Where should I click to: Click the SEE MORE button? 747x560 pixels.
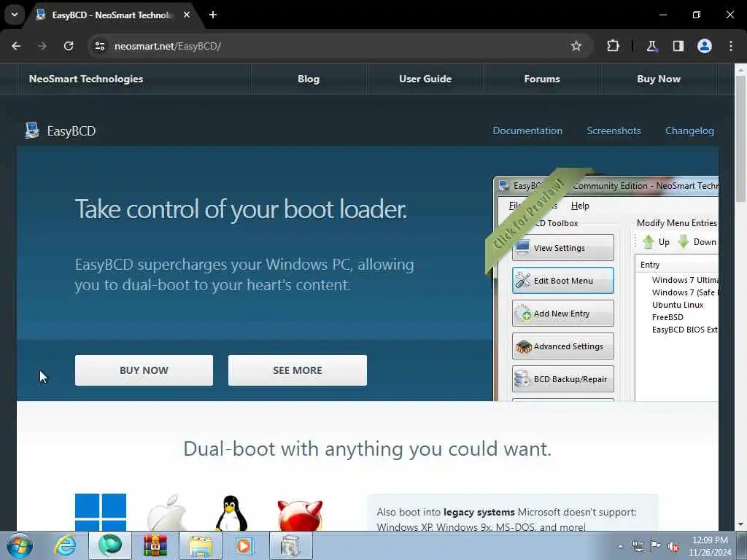coord(298,370)
